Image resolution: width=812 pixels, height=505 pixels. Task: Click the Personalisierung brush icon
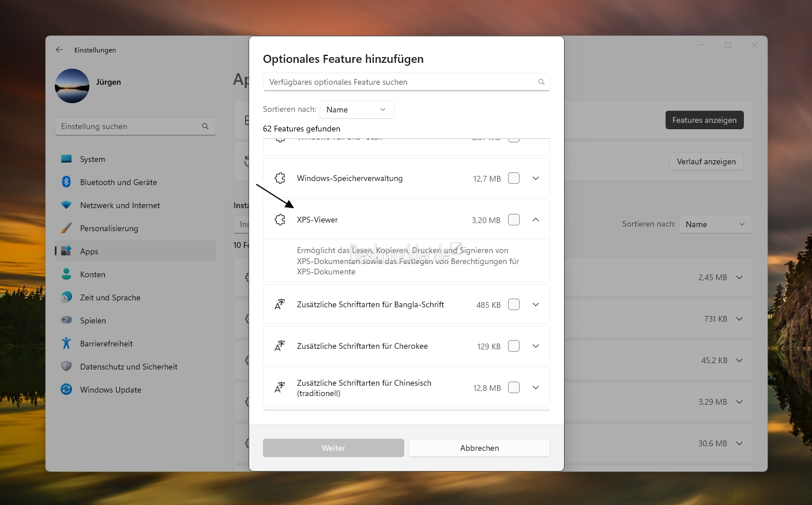[66, 228]
